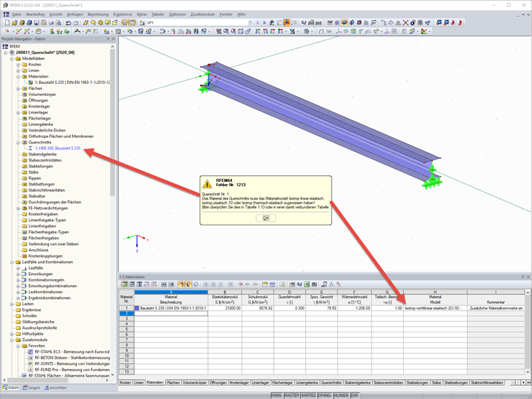532x399 pixels.
Task: Toggle HLINIEN guidelines in status bar
Action: 341,395
